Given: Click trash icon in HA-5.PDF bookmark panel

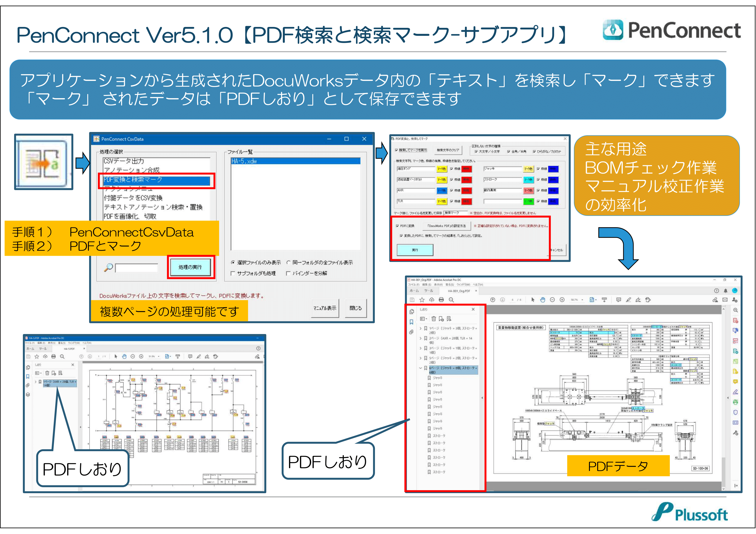Looking at the screenshot, I should pos(47,373).
